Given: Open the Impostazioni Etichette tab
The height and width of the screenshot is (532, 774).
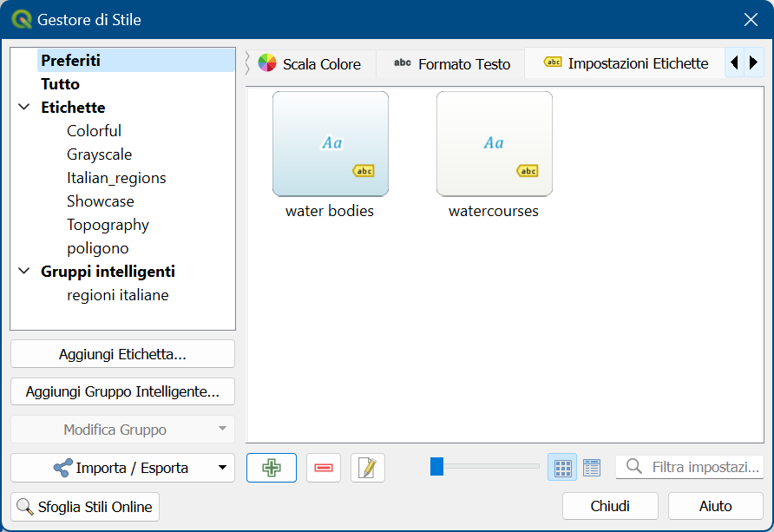Looking at the screenshot, I should click(626, 63).
